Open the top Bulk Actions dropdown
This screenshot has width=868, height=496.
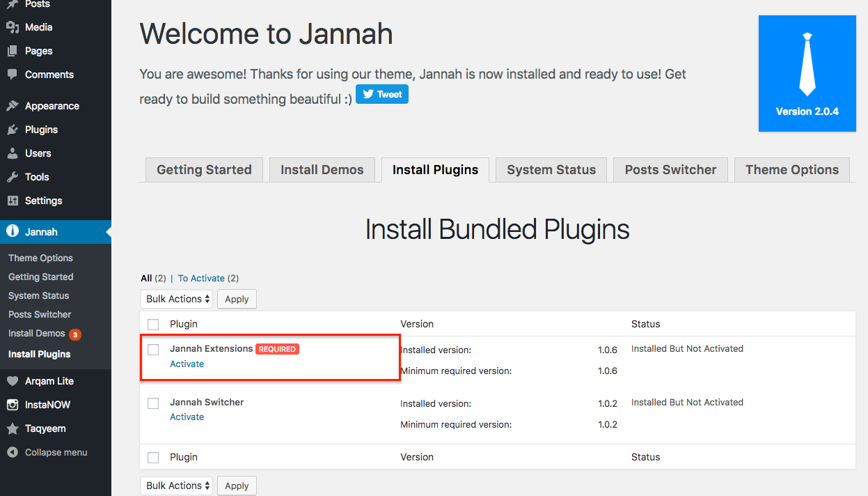[x=176, y=299]
